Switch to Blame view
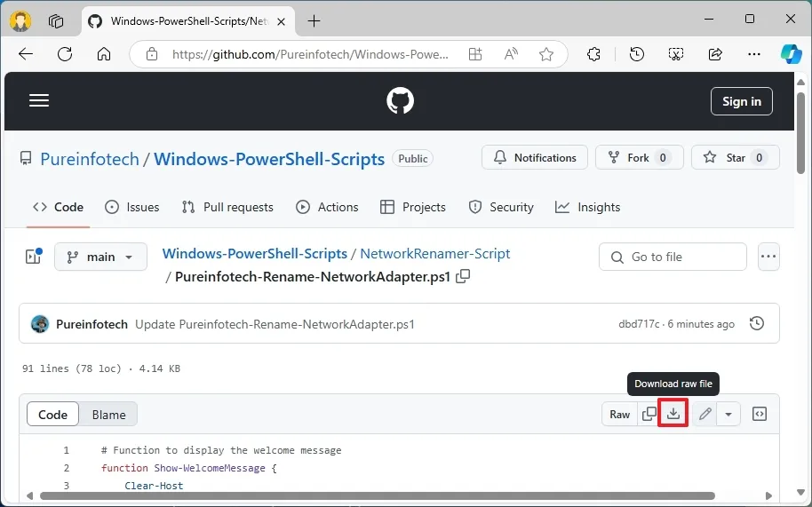Image resolution: width=812 pixels, height=507 pixels. coord(108,415)
